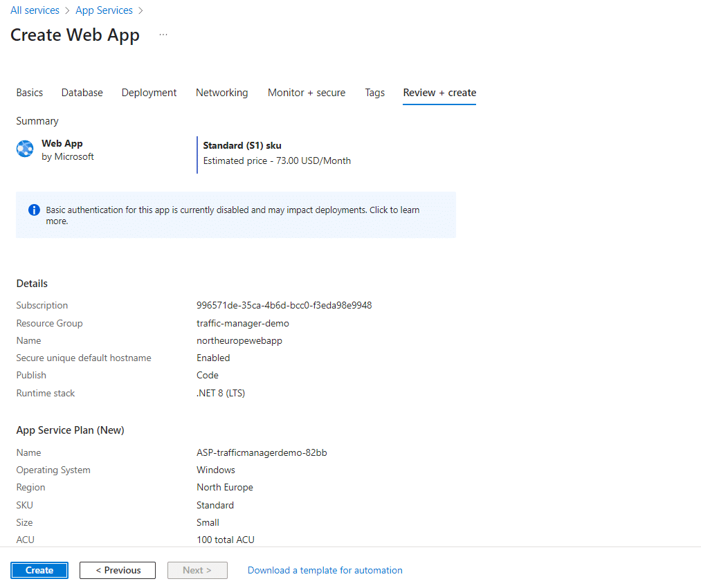Download a template for automation
Screen dimensions: 701x588
coord(325,570)
